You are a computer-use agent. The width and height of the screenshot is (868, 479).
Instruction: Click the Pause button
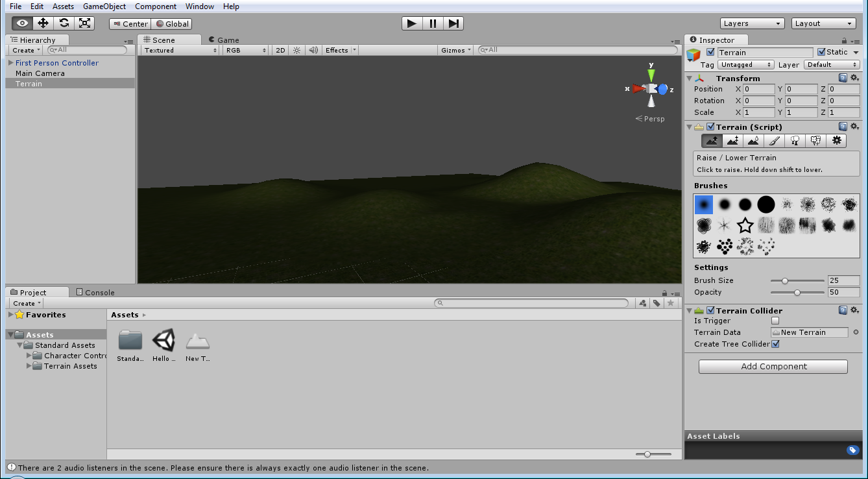pyautogui.click(x=433, y=23)
